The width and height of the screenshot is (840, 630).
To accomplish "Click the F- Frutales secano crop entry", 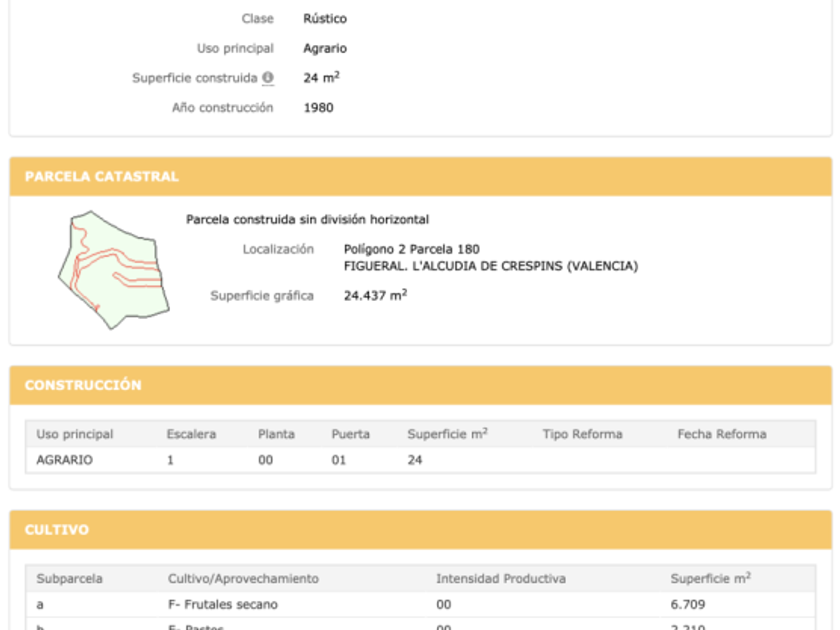I will click(x=223, y=604).
